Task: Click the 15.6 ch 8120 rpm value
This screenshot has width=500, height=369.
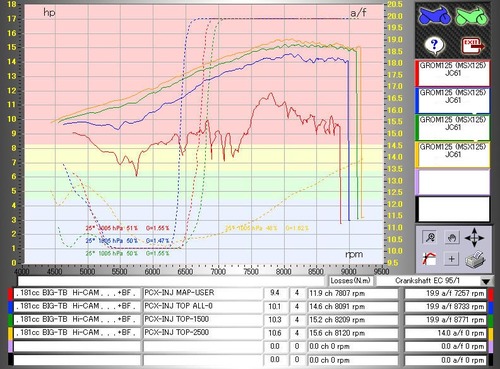Action: point(353,333)
